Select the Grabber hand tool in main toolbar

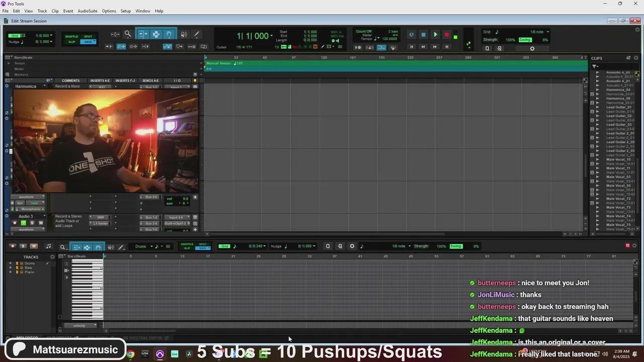170,34
